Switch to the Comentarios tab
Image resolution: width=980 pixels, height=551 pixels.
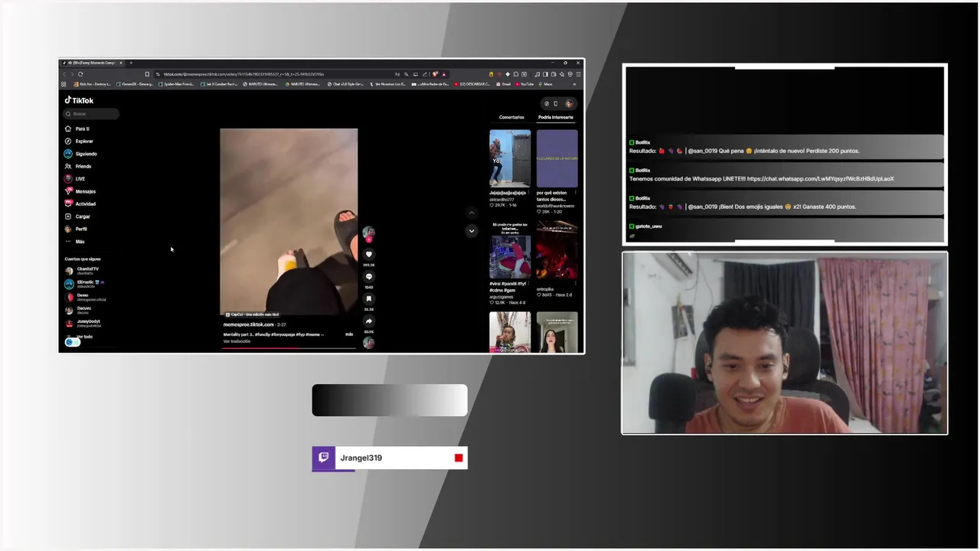[511, 117]
